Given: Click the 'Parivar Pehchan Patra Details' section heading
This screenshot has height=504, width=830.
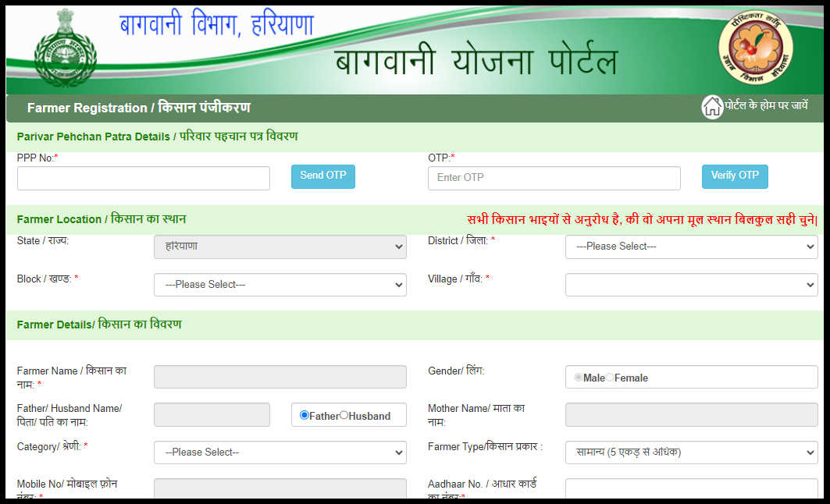Looking at the screenshot, I should pyautogui.click(x=157, y=137).
